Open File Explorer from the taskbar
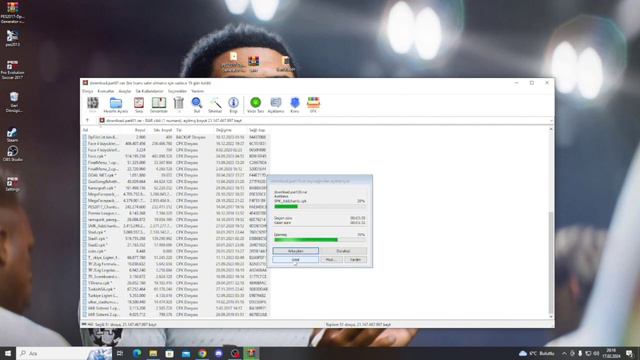 pyautogui.click(x=153, y=353)
